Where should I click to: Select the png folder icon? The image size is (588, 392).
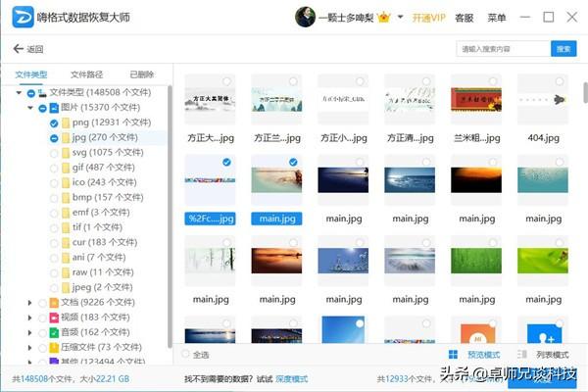coord(65,122)
